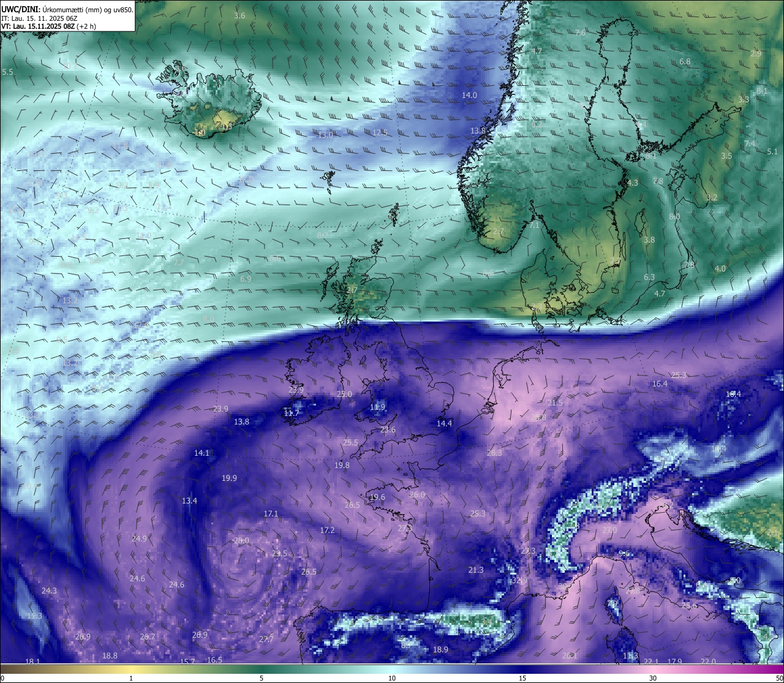Image resolution: width=784 pixels, height=683 pixels.
Task: Click the 19.8 value in the Channel approaches
Action: click(342, 466)
